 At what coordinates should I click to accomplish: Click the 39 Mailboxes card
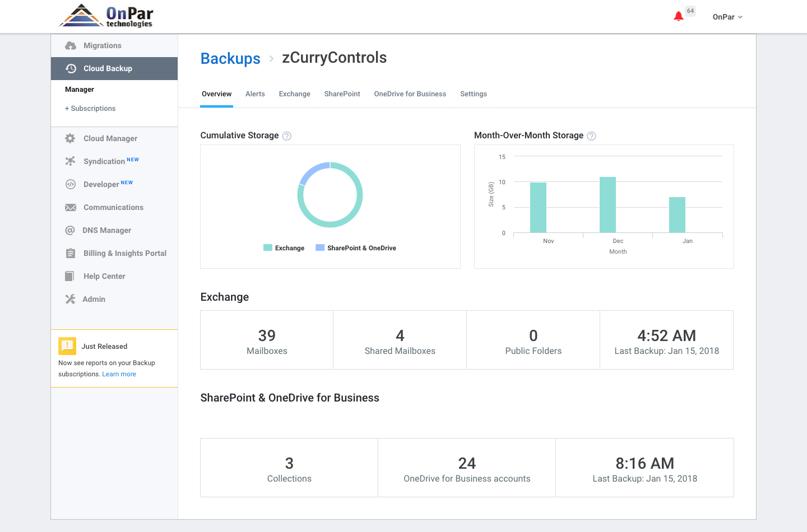[267, 340]
